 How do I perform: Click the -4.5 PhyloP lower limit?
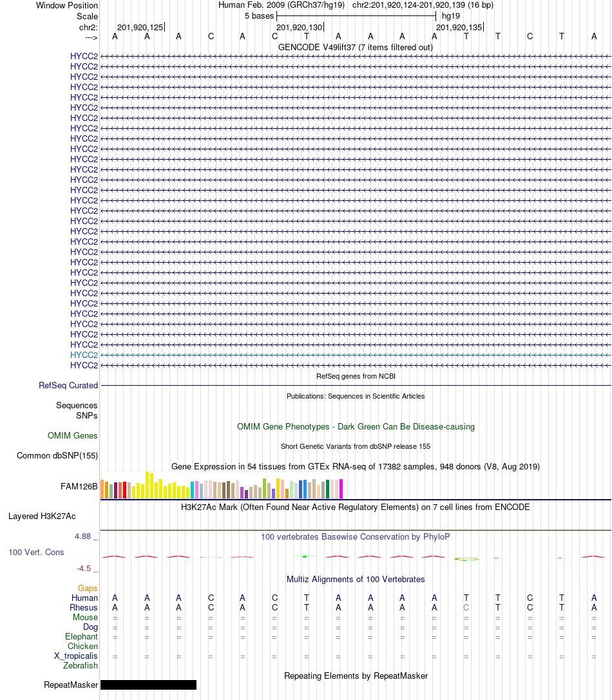pyautogui.click(x=84, y=568)
